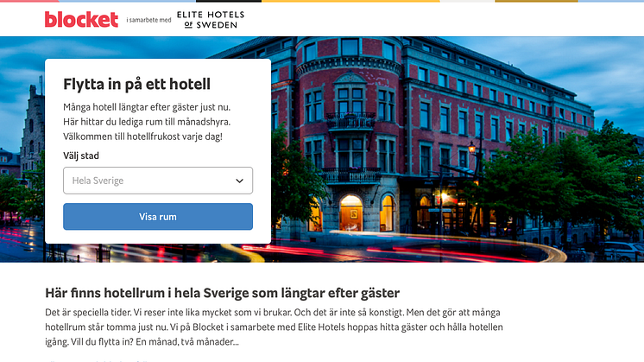This screenshot has height=362, width=644.
Task: Open the Välj stad city dropdown
Action: [158, 181]
